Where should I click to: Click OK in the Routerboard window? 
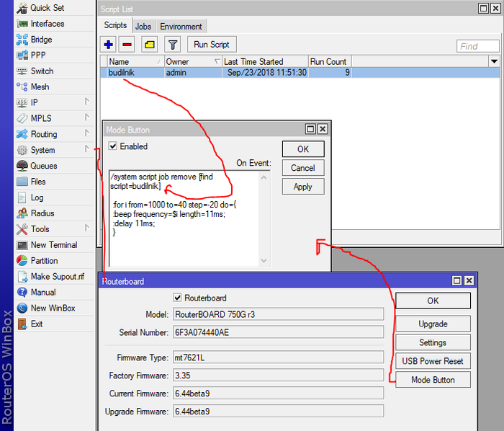click(433, 301)
